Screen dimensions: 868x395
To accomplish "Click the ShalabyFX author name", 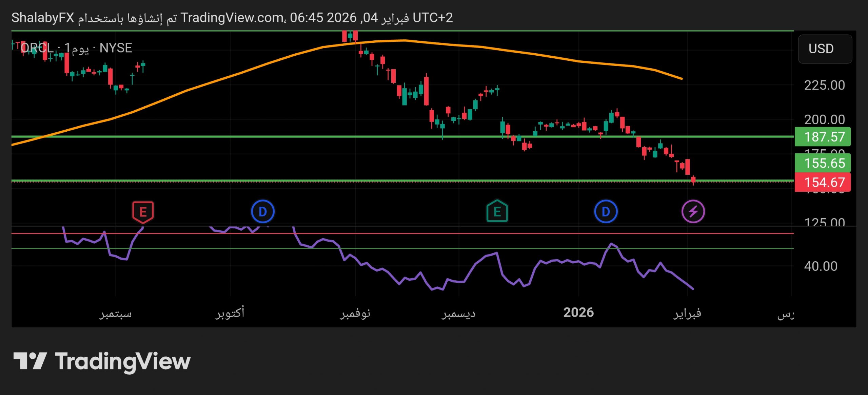I will pyautogui.click(x=43, y=18).
